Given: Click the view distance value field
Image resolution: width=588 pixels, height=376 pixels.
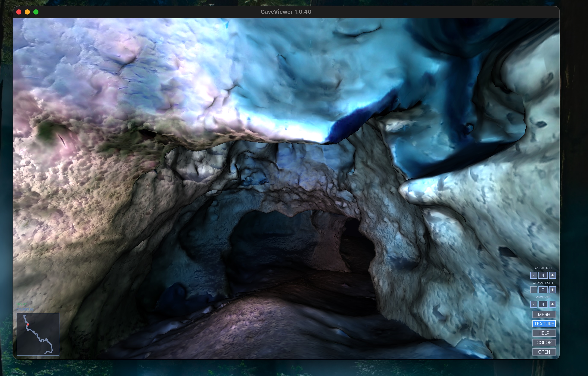Looking at the screenshot, I should tap(543, 304).
